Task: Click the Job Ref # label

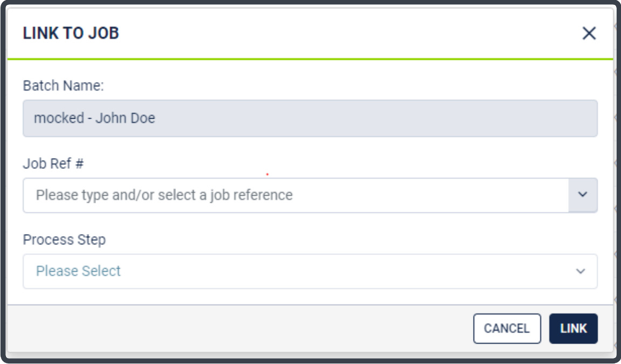Action: [x=53, y=163]
